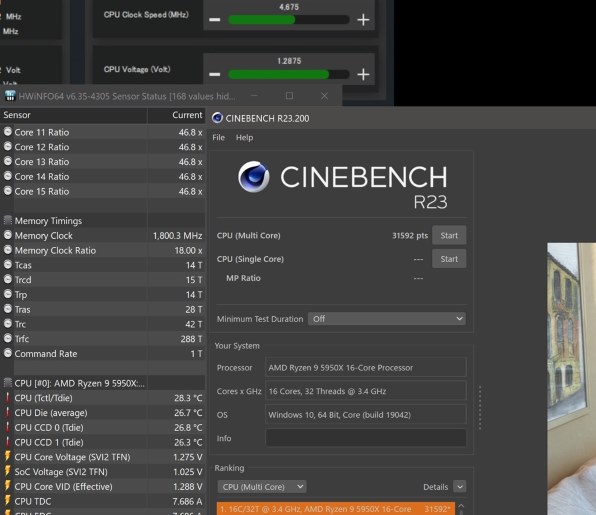Click the CPU Die (average) thermometer icon

pos(7,413)
